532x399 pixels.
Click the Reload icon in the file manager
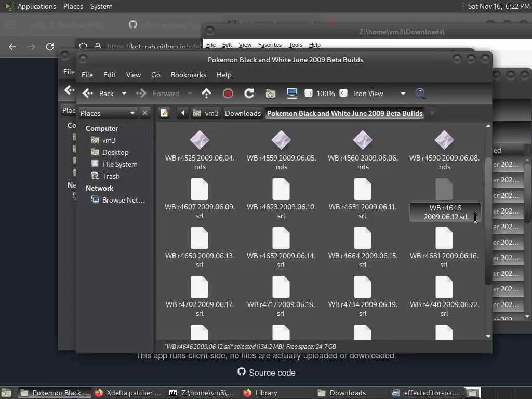(249, 94)
